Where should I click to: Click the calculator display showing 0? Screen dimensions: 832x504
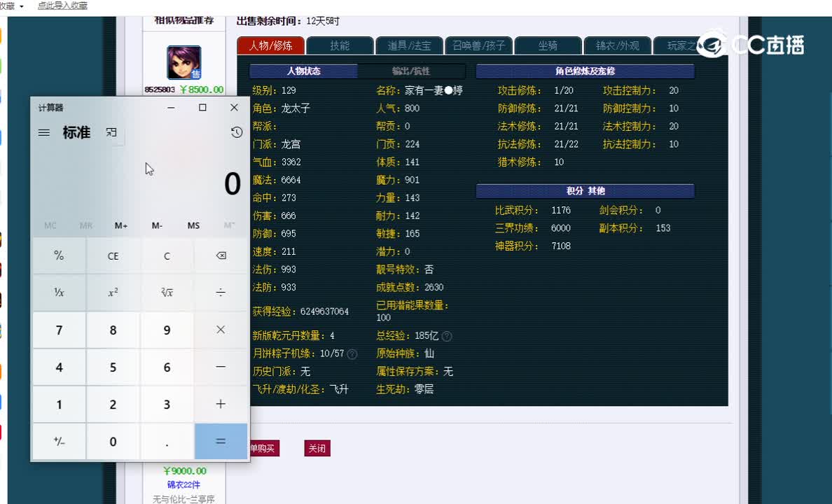[x=232, y=184]
